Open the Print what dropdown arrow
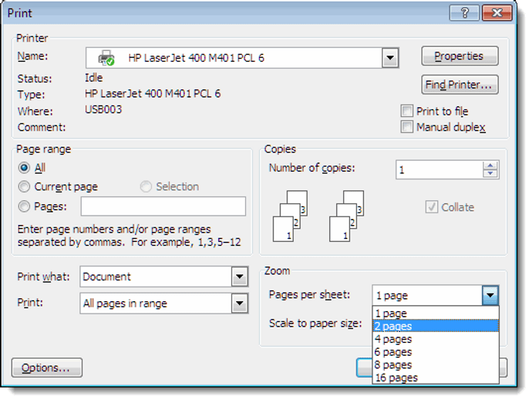 240,277
